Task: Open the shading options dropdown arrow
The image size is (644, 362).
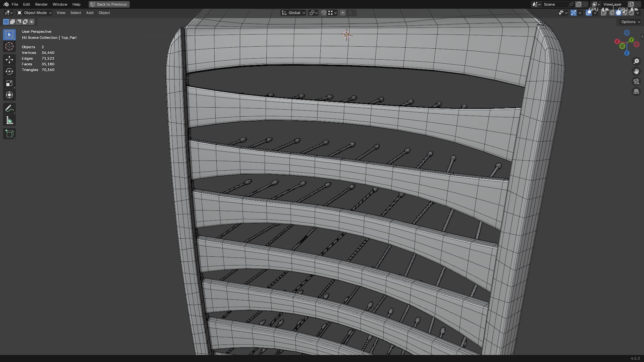Action: pyautogui.click(x=638, y=13)
